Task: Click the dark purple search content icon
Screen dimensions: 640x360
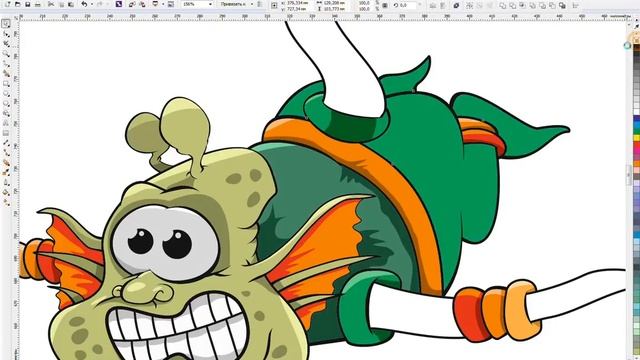Action: pyautogui.click(x=119, y=4)
